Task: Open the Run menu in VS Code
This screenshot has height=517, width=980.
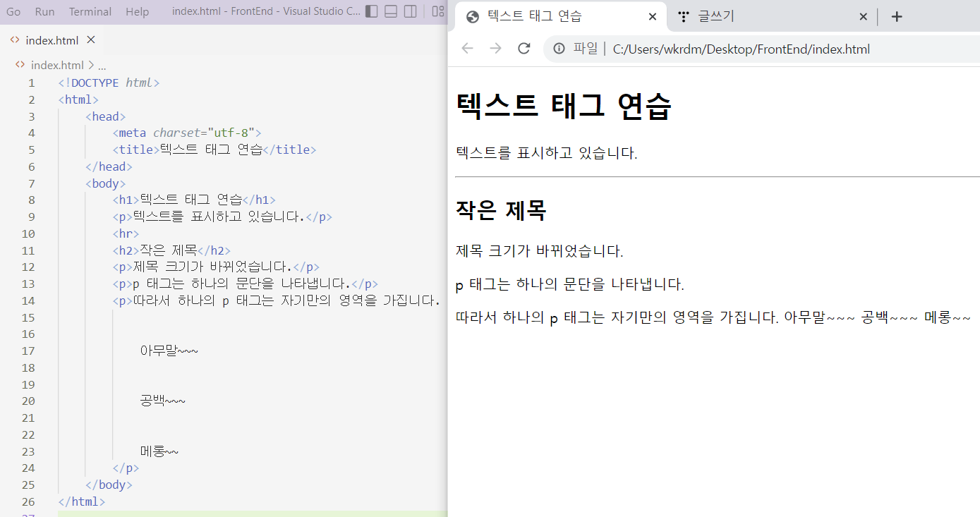Action: 44,11
